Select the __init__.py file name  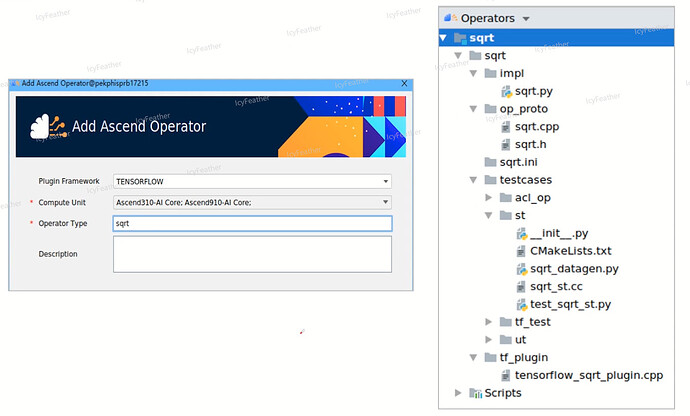[559, 233]
